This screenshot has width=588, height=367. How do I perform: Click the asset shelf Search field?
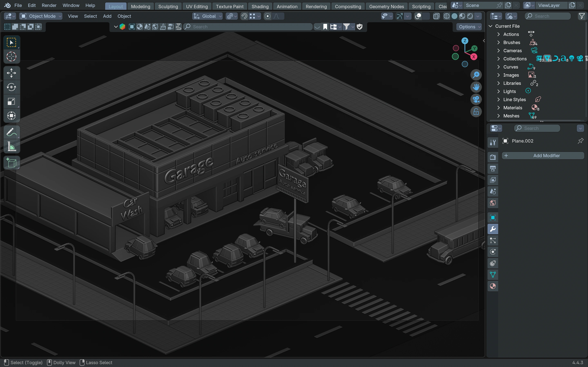point(248,27)
